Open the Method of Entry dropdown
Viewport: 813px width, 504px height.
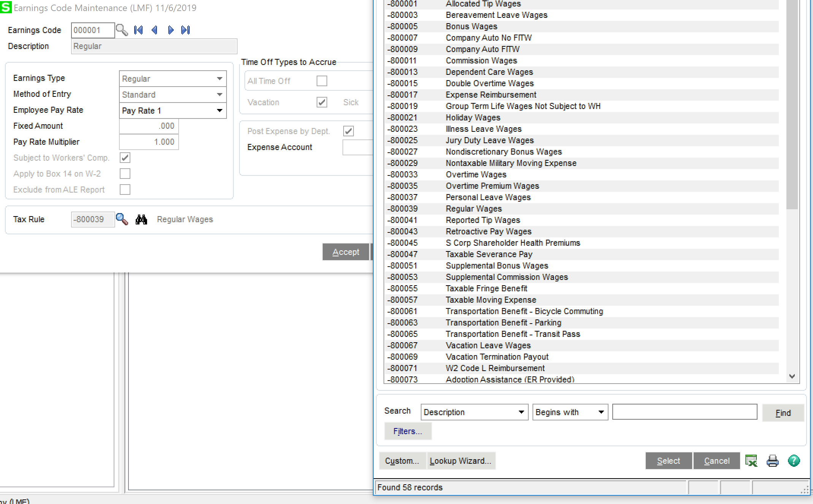coord(220,94)
